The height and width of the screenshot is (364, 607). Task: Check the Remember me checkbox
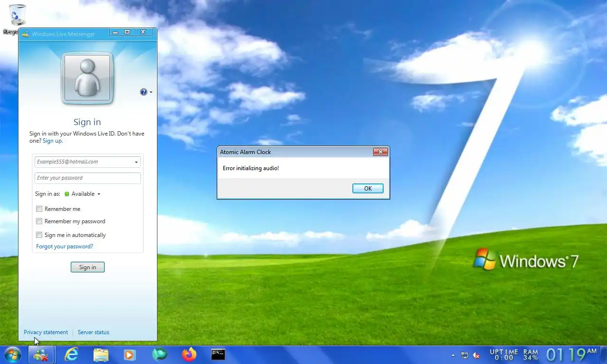(39, 209)
